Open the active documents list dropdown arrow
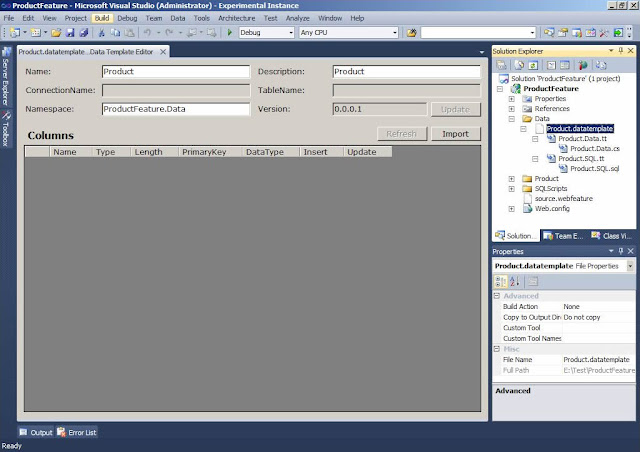The width and height of the screenshot is (640, 452). (482, 52)
